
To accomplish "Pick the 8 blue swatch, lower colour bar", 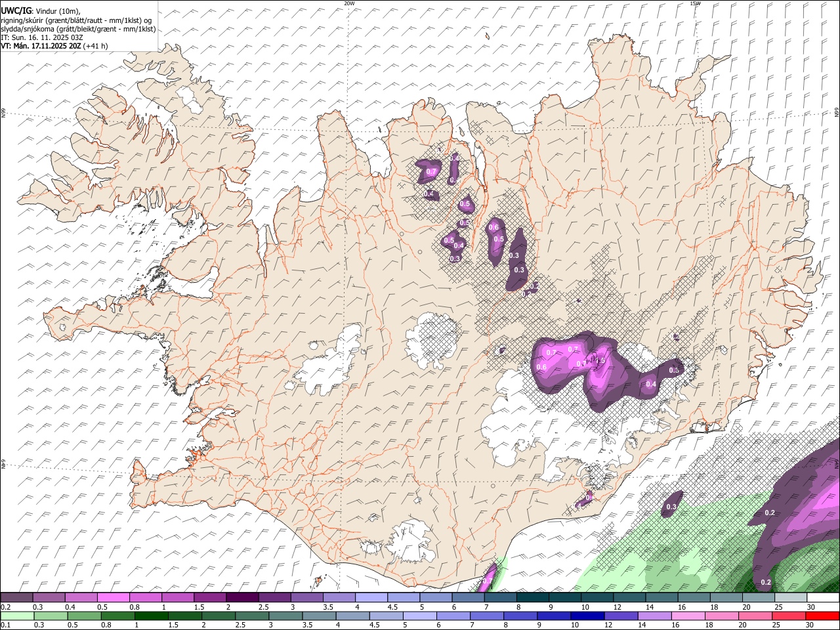I will [521, 616].
